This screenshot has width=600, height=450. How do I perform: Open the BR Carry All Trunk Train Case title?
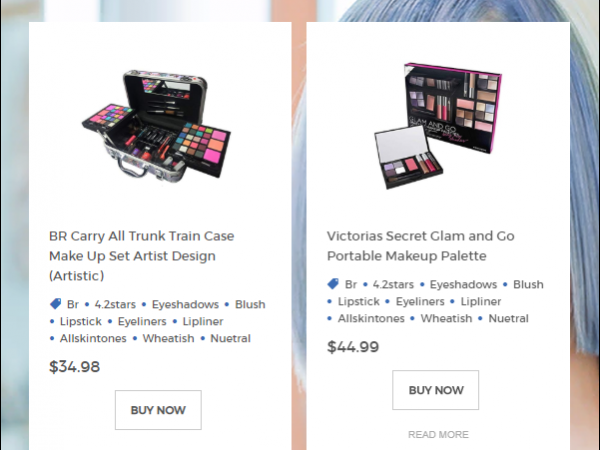click(x=142, y=256)
